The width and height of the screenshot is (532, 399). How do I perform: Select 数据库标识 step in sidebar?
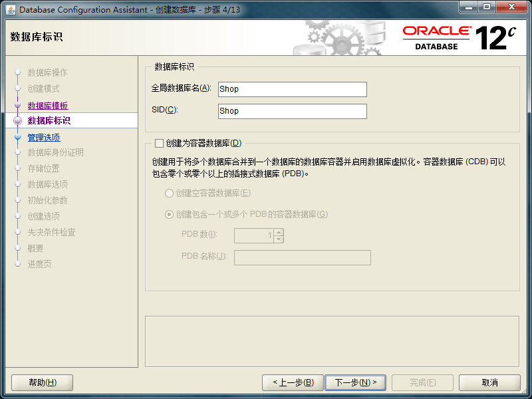(49, 120)
